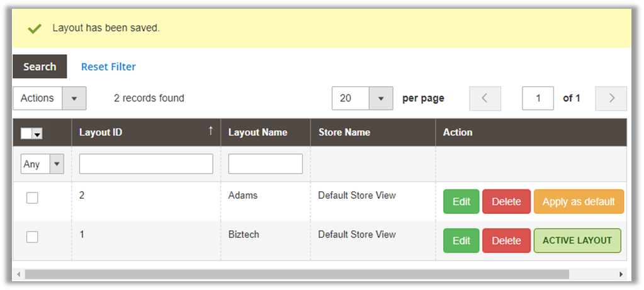This screenshot has height=290, width=644.
Task: Tick the checkbox for Adams layout row
Action: [x=32, y=198]
